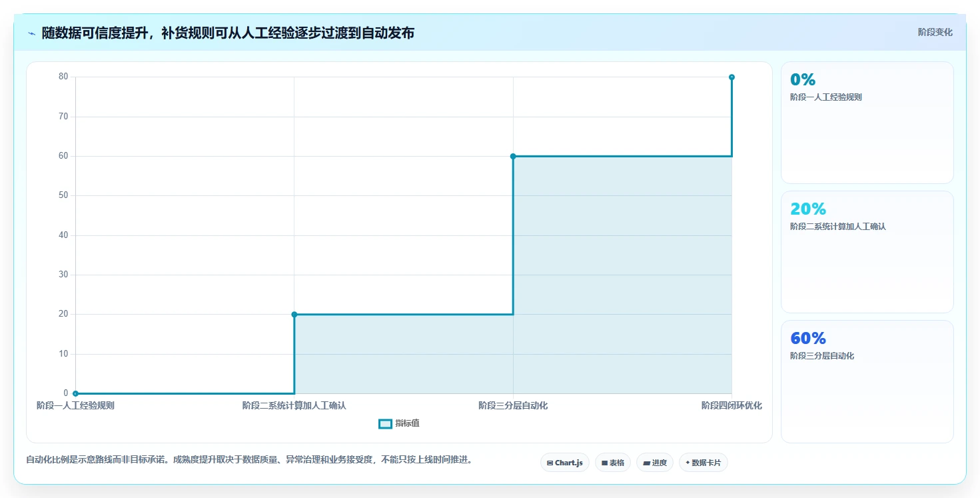Click the 阶段三分层自动化 x-axis label
980x498 pixels.
513,405
